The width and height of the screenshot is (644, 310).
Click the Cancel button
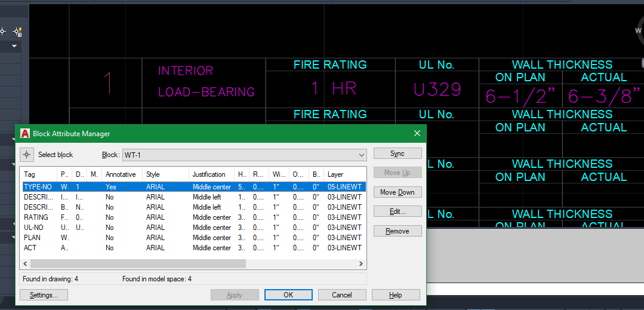pyautogui.click(x=342, y=295)
